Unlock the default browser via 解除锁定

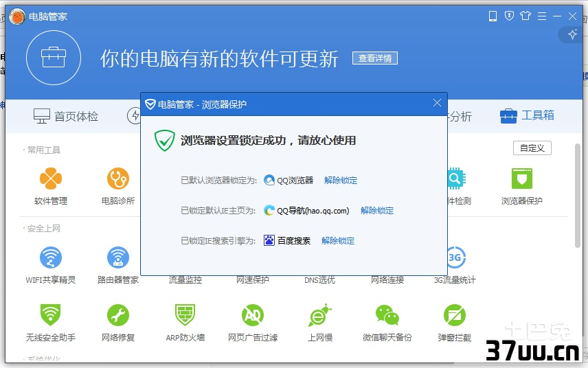341,181
